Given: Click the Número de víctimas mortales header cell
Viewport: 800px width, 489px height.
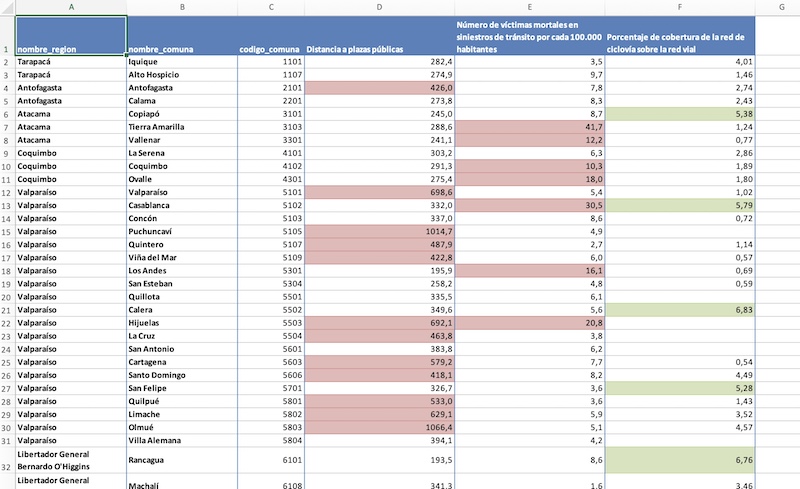Looking at the screenshot, I should (x=530, y=35).
